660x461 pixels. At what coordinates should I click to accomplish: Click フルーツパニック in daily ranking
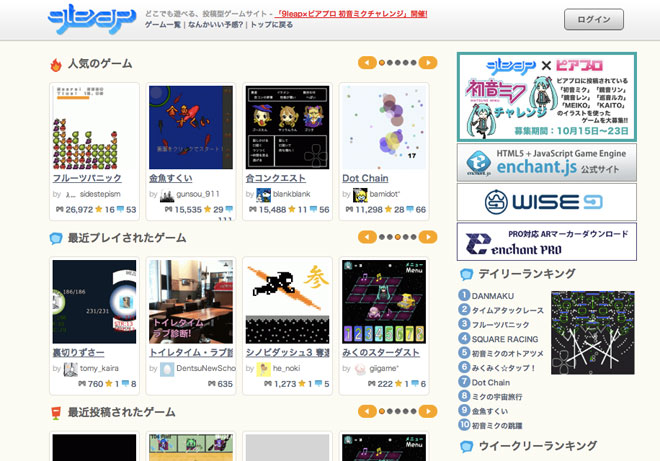(x=500, y=325)
